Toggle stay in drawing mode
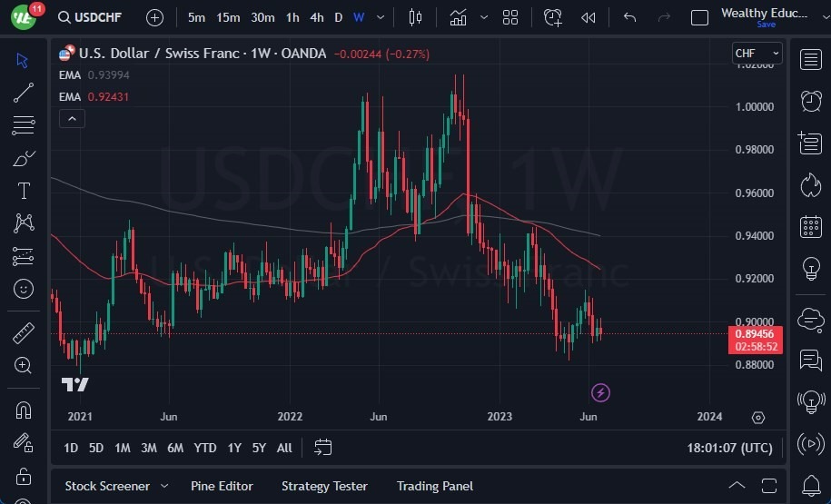Viewport: 831px width, 504px height. click(24, 443)
